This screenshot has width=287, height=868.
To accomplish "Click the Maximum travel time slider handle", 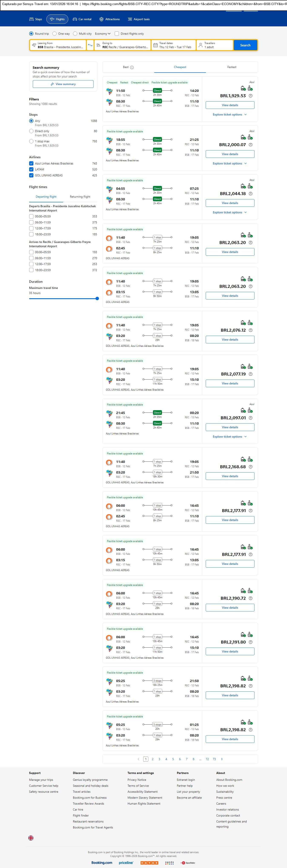I will tap(97, 298).
